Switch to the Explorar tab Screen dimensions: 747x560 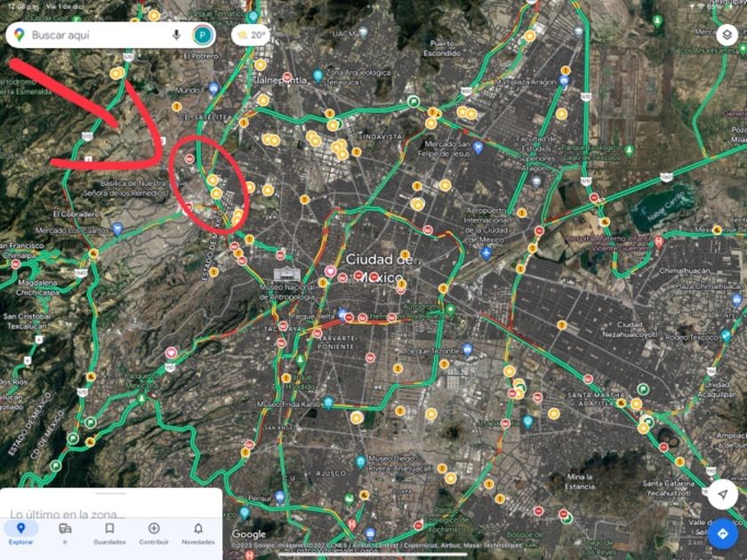[21, 533]
